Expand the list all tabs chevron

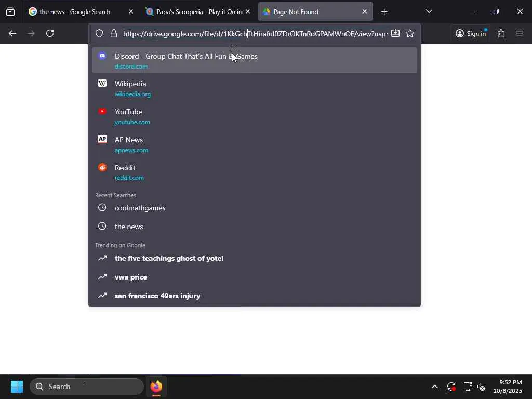[x=429, y=11]
